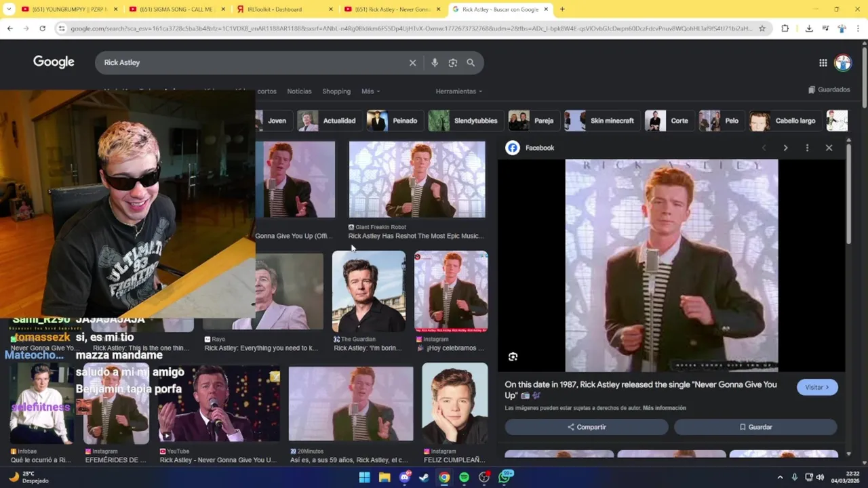Image resolution: width=868 pixels, height=488 pixels.
Task: Expand the Más search filter dropdown
Action: coord(370,91)
